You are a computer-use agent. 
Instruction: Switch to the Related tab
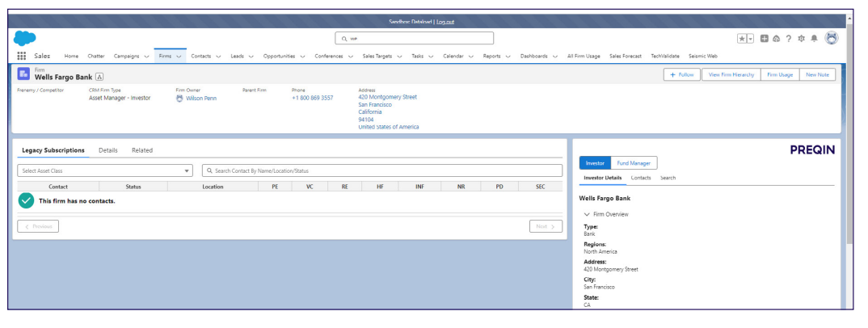(142, 150)
